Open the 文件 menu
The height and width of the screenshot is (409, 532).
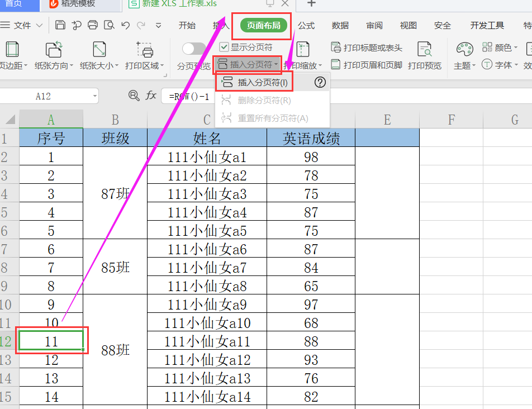(22, 26)
